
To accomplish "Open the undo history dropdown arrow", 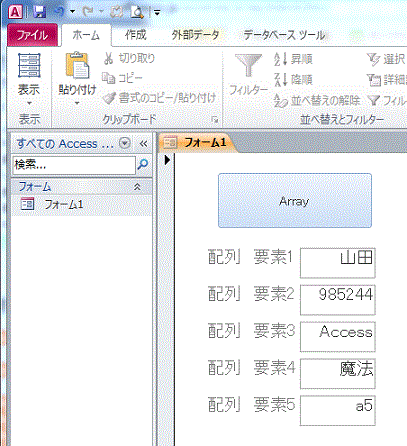I will point(72,12).
